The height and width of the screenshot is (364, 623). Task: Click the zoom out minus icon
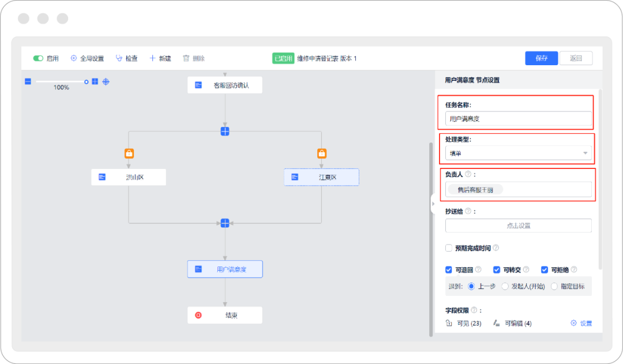pos(27,81)
